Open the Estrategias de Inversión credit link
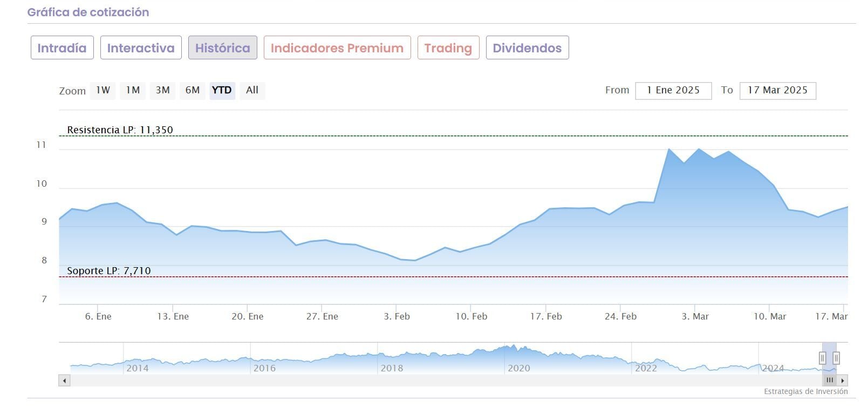Image resolution: width=868 pixels, height=414 pixels. point(805,392)
